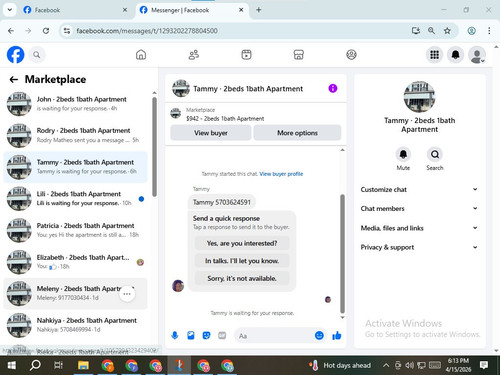
Task: Open the Marketplace storefront icon
Action: tap(299, 55)
